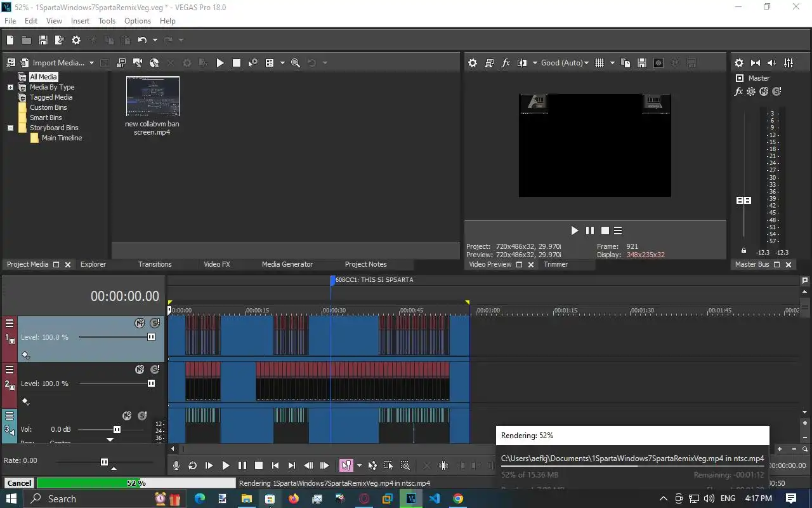Open the Options menu

(x=138, y=21)
